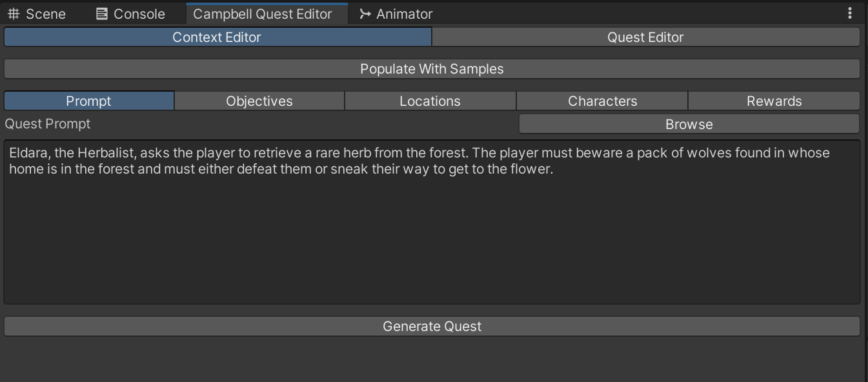The height and width of the screenshot is (382, 868).
Task: Click the Quest Prompt label
Action: [x=48, y=124]
